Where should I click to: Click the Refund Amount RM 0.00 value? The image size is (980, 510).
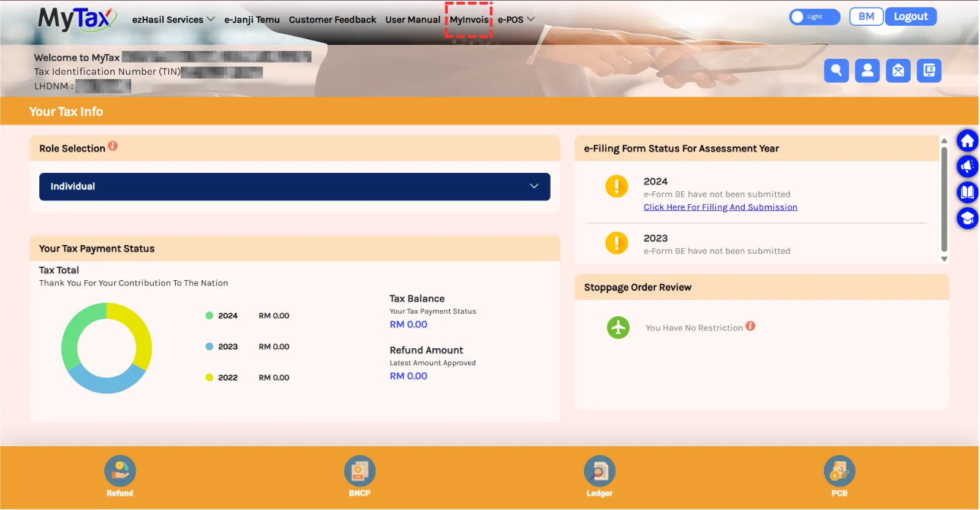click(409, 376)
